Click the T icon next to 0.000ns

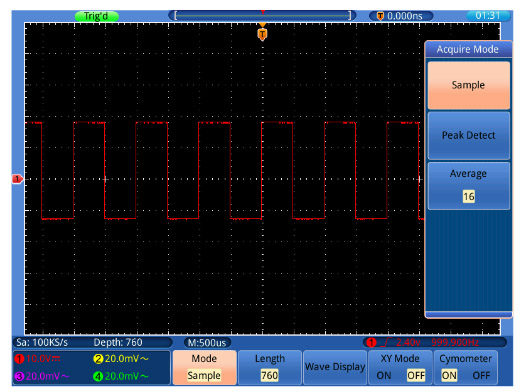click(x=380, y=16)
